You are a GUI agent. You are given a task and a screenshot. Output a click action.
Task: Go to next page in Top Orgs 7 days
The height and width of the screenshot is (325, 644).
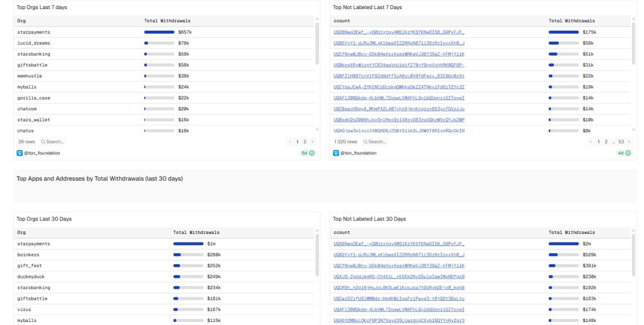click(312, 142)
